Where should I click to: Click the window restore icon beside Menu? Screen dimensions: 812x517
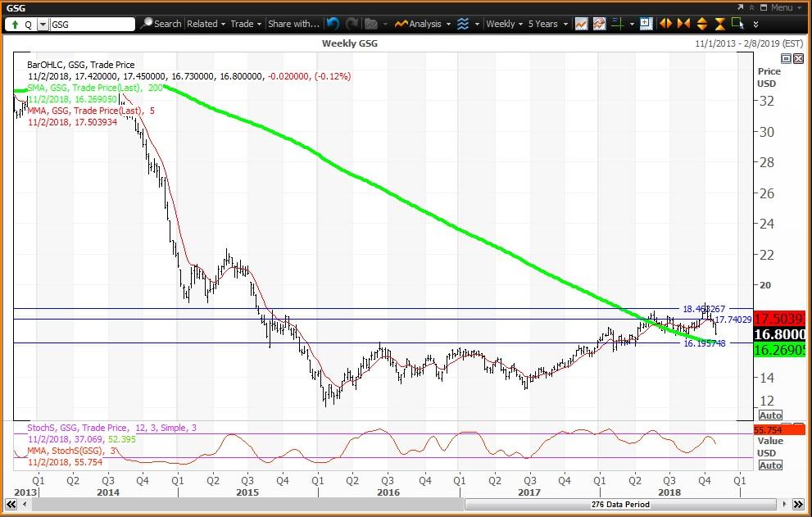[x=764, y=7]
